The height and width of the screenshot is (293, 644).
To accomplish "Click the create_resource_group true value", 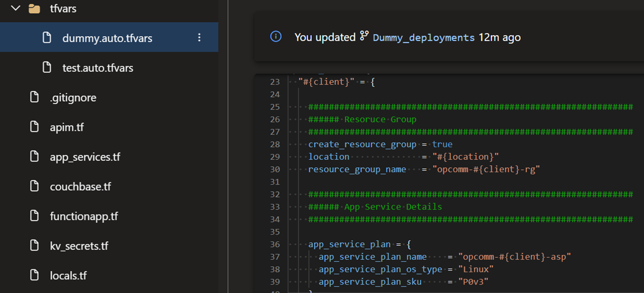I will click(442, 144).
